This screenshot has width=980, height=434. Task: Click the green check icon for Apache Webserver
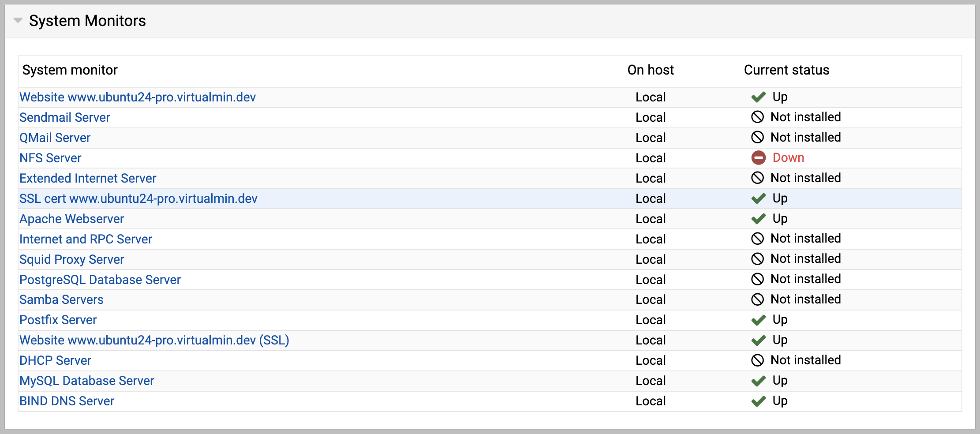(x=759, y=219)
